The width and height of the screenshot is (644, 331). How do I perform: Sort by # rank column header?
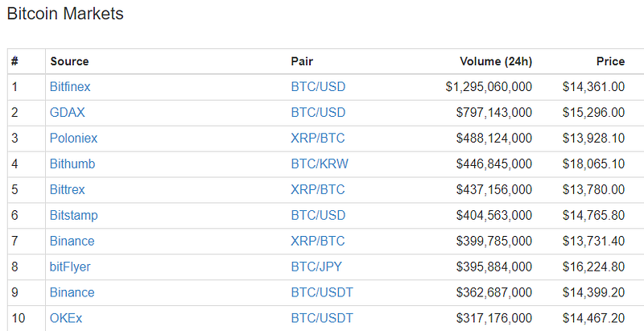pyautogui.click(x=14, y=61)
